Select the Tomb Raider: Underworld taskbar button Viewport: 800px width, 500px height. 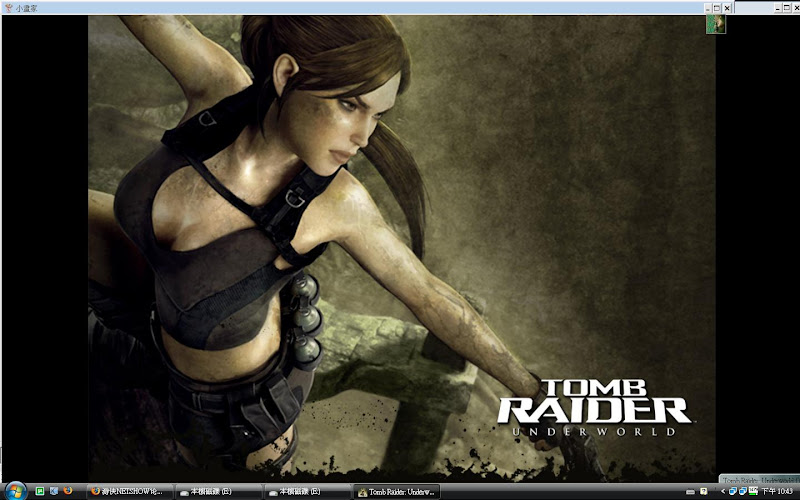397,492
